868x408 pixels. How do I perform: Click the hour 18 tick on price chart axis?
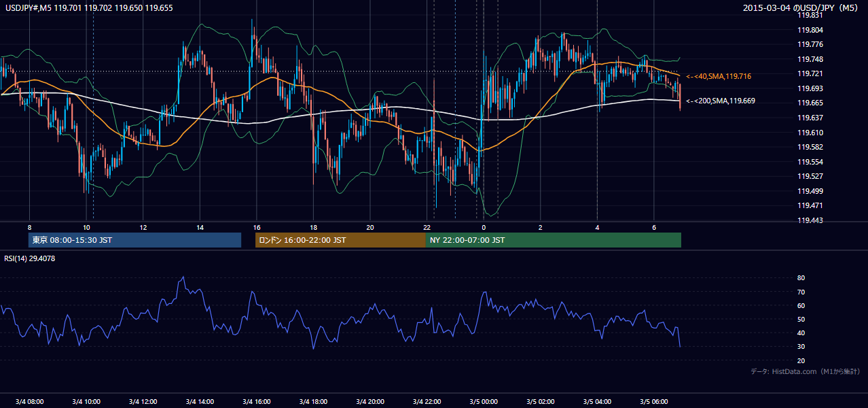(313, 226)
